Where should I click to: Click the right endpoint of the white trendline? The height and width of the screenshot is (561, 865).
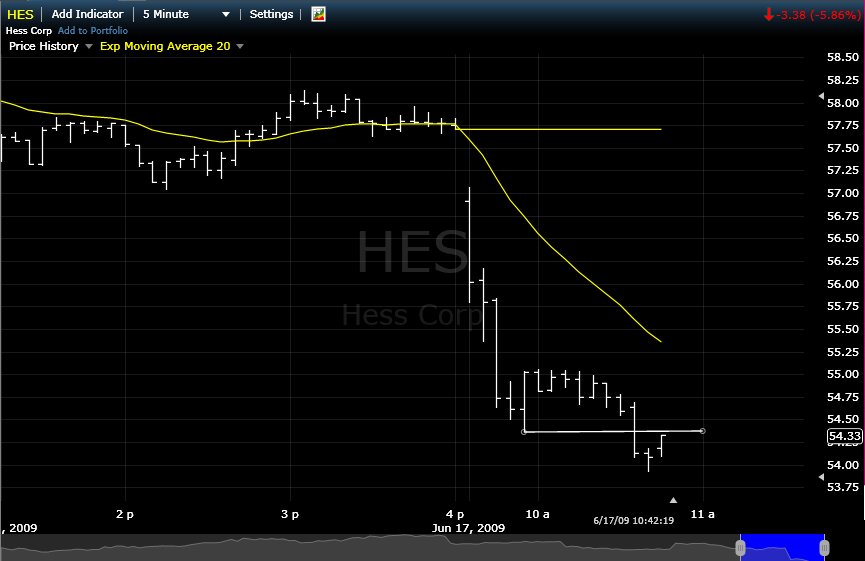(x=702, y=431)
